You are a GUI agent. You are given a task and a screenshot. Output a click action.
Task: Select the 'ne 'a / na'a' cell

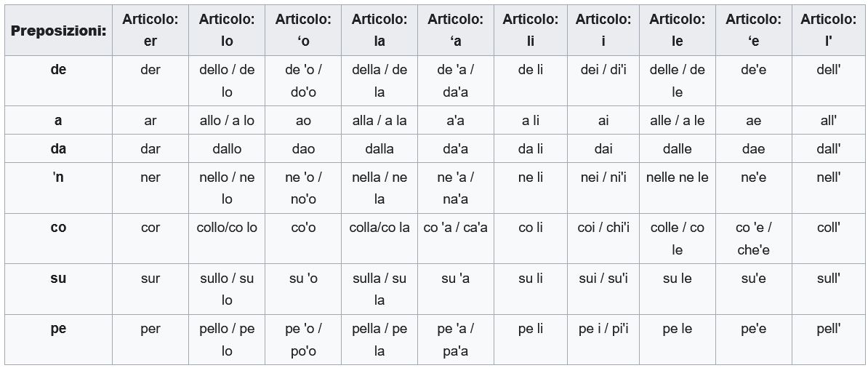tap(456, 188)
